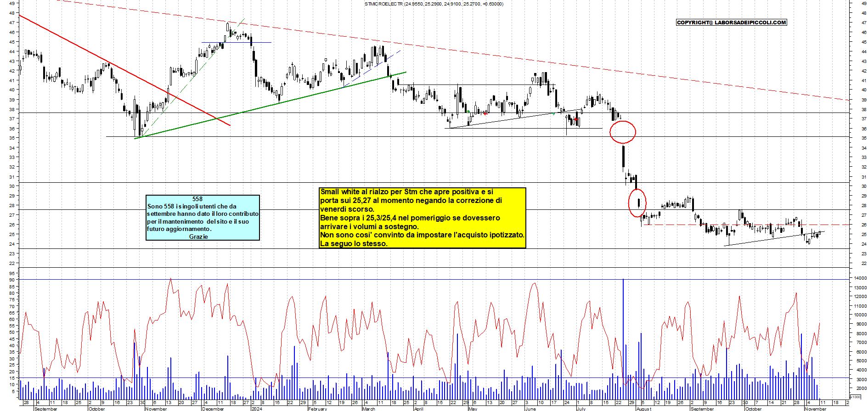Click the 80 oscillator scale value

coord(12,293)
